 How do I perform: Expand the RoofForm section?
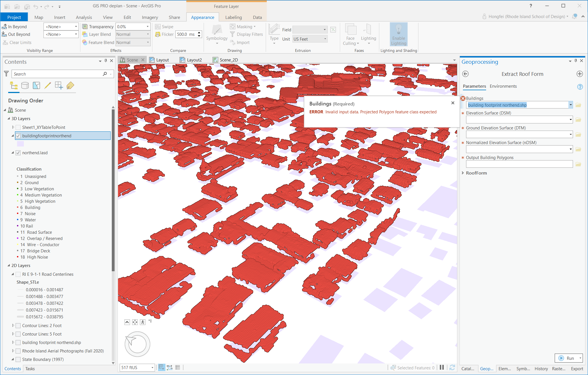[x=463, y=173]
